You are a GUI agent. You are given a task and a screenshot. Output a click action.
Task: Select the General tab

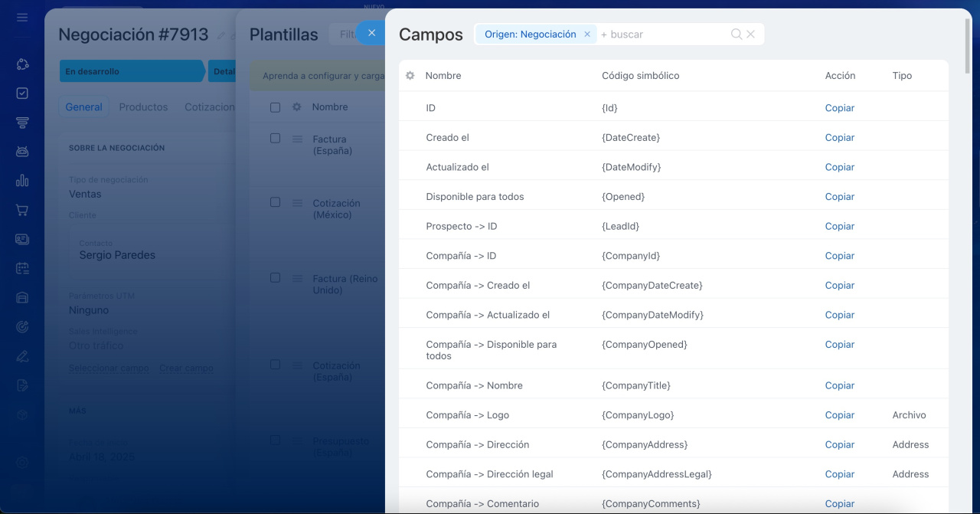83,107
